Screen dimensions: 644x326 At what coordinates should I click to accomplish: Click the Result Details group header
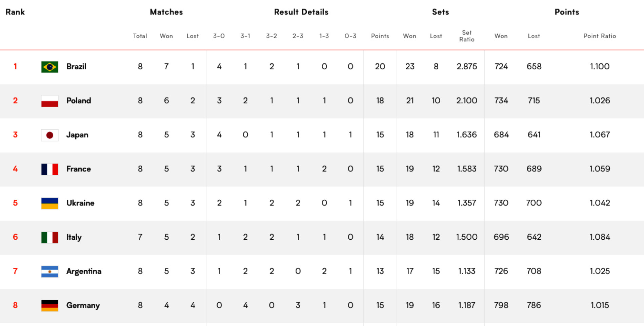pyautogui.click(x=301, y=12)
